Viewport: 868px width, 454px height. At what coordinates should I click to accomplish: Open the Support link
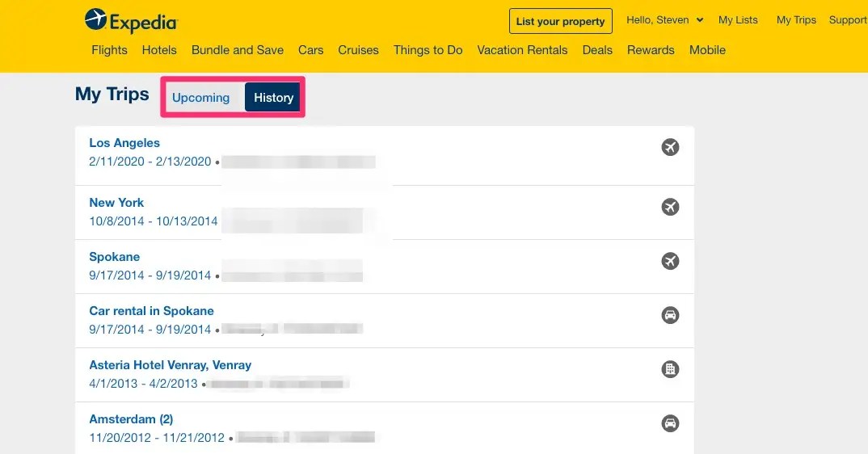point(848,20)
